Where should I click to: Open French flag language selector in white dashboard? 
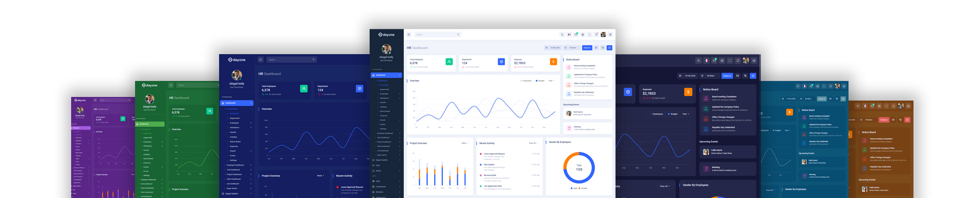(x=569, y=35)
